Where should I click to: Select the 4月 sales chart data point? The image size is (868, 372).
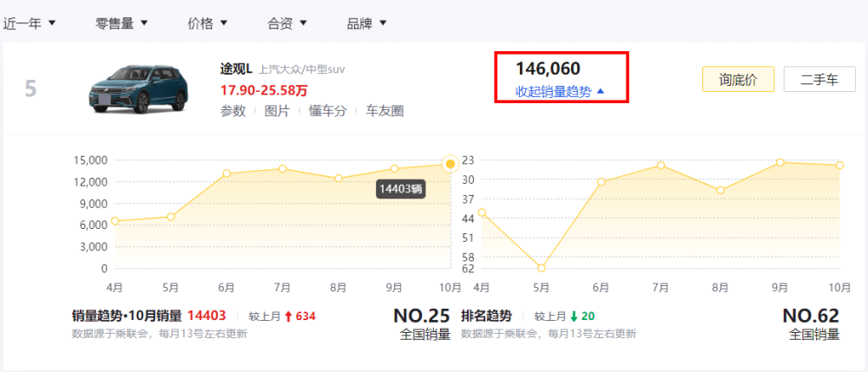(115, 221)
